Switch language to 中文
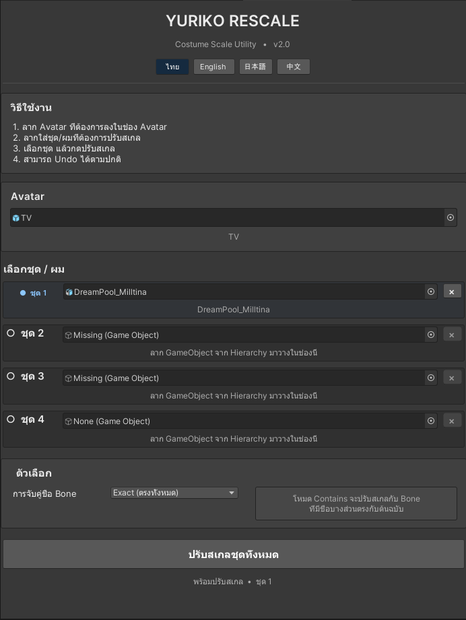 (293, 67)
